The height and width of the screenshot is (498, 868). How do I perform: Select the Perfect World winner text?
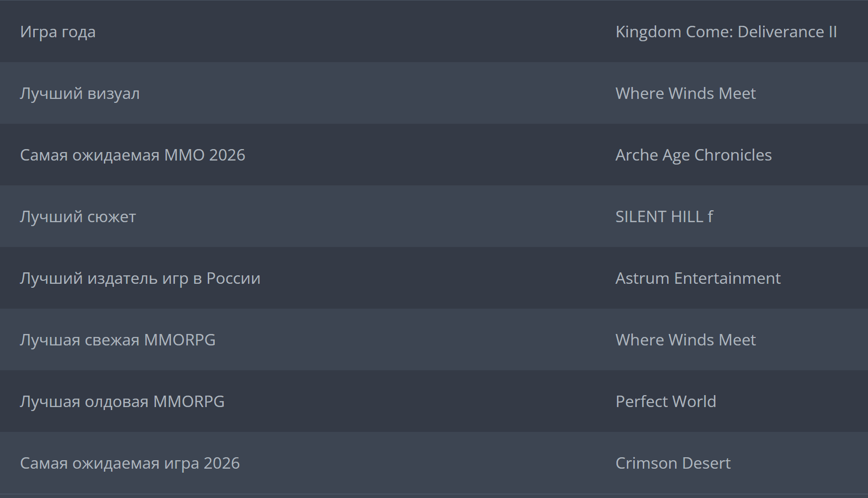pos(665,402)
